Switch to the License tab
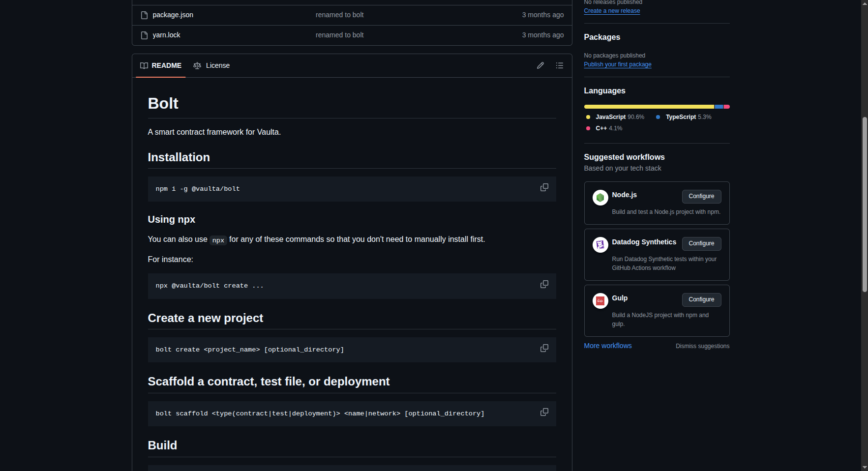 (211, 65)
